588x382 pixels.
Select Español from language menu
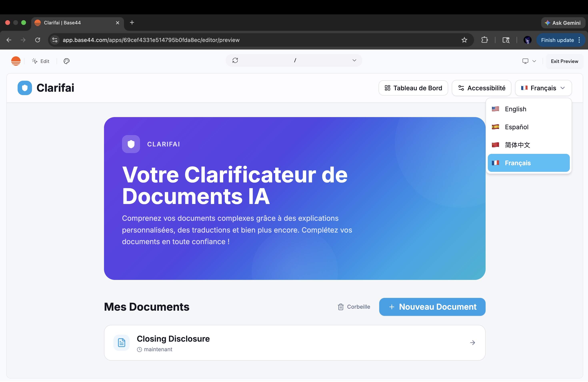(x=516, y=127)
